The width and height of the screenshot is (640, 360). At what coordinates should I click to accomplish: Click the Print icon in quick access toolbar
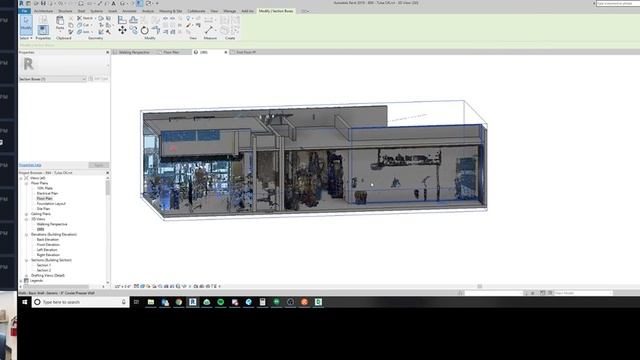point(81,3)
